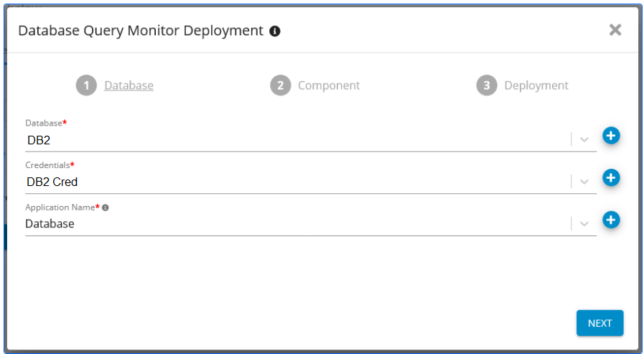Switch to the Deployment step label
Image resolution: width=644 pixels, height=354 pixels.
536,85
